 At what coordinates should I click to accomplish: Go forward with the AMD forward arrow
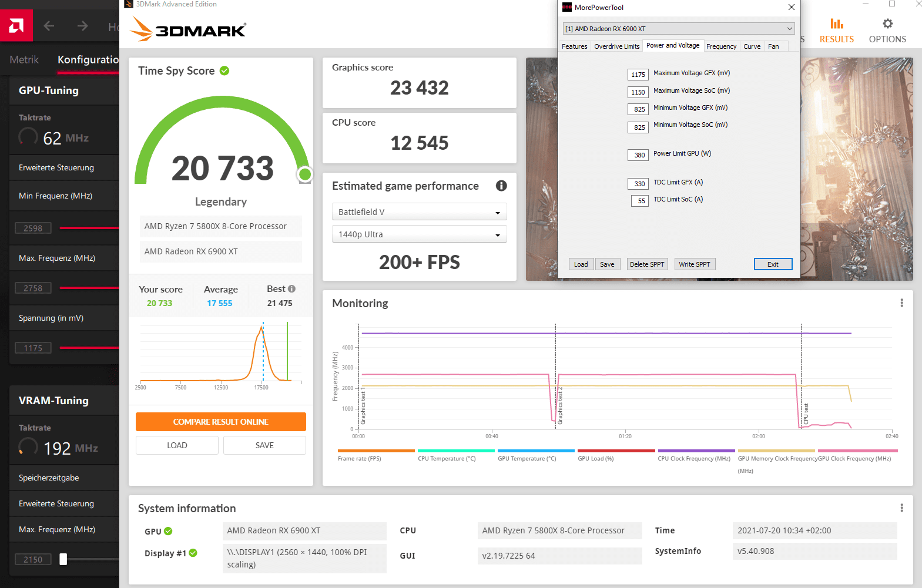82,26
